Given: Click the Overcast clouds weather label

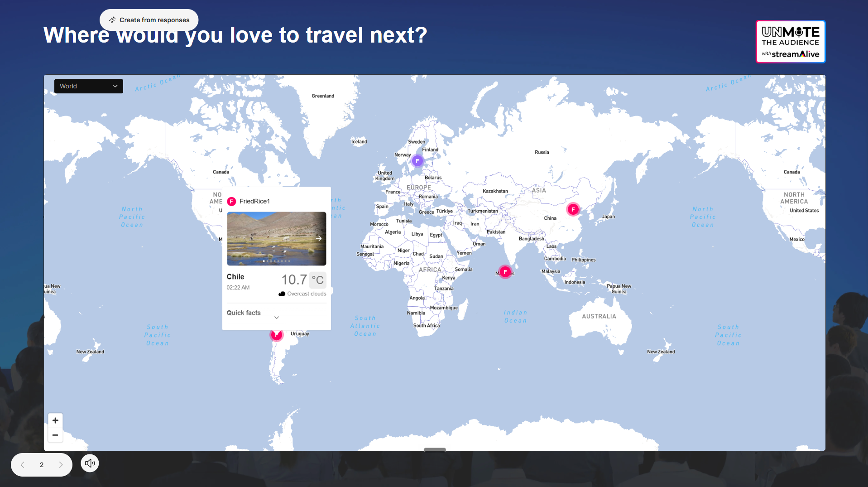Looking at the screenshot, I should click(x=307, y=294).
